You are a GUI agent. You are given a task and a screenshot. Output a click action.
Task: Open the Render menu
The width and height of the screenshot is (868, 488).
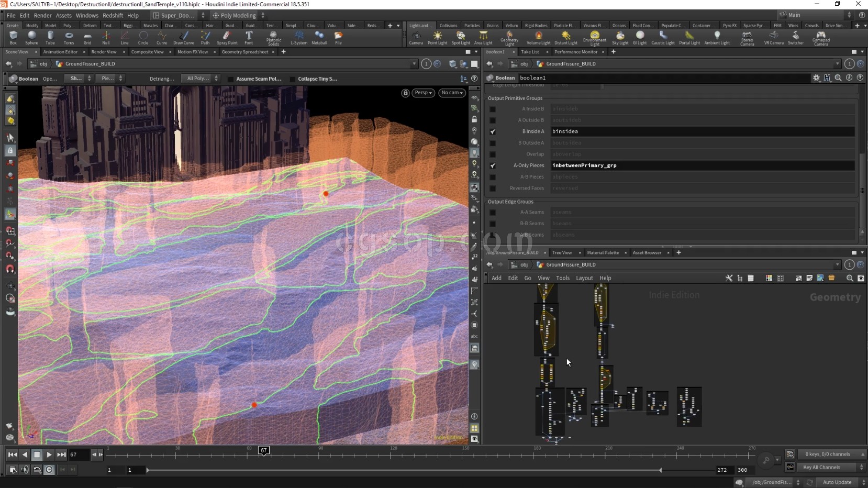(42, 15)
